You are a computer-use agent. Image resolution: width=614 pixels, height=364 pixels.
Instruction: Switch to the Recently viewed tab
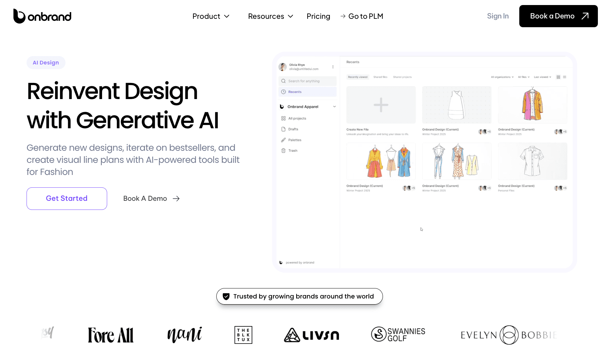pyautogui.click(x=358, y=77)
